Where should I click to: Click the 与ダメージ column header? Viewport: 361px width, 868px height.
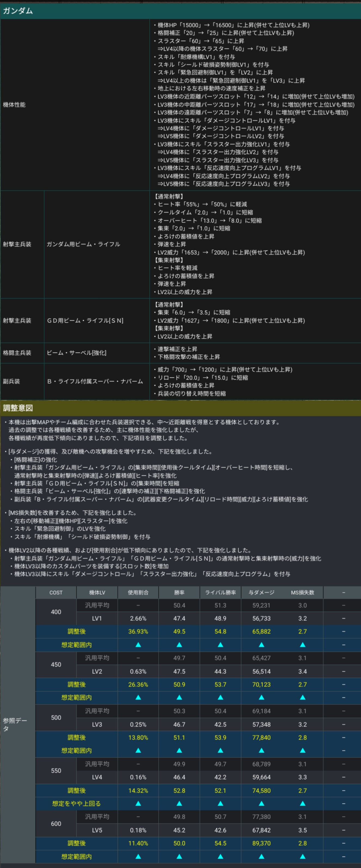[x=261, y=593]
